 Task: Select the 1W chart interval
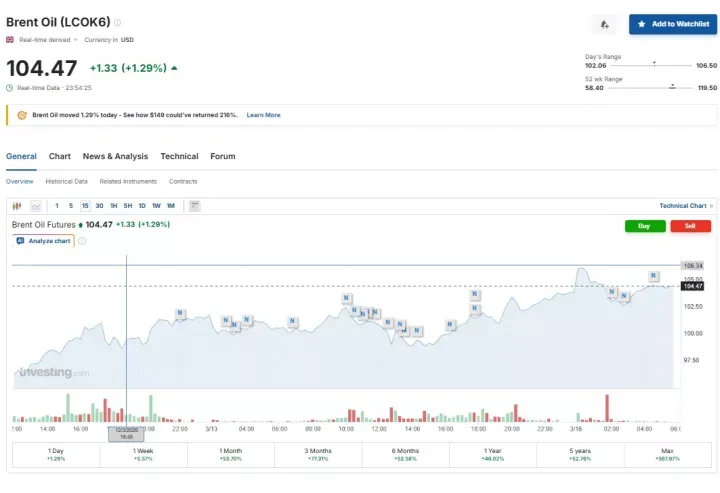tap(156, 206)
